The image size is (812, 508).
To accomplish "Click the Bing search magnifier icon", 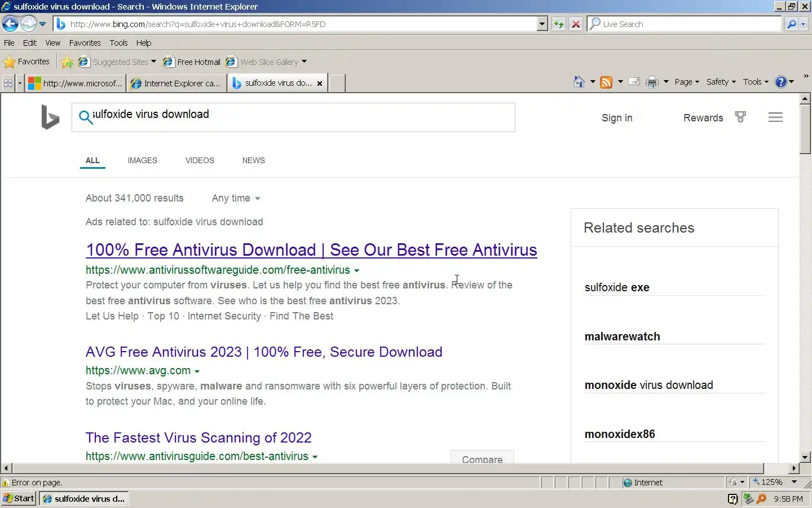I will [85, 117].
